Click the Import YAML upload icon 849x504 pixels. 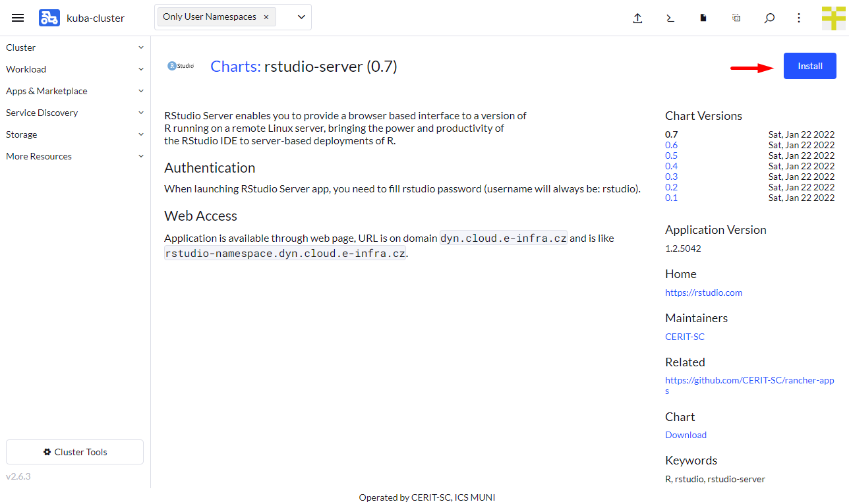[x=637, y=18]
